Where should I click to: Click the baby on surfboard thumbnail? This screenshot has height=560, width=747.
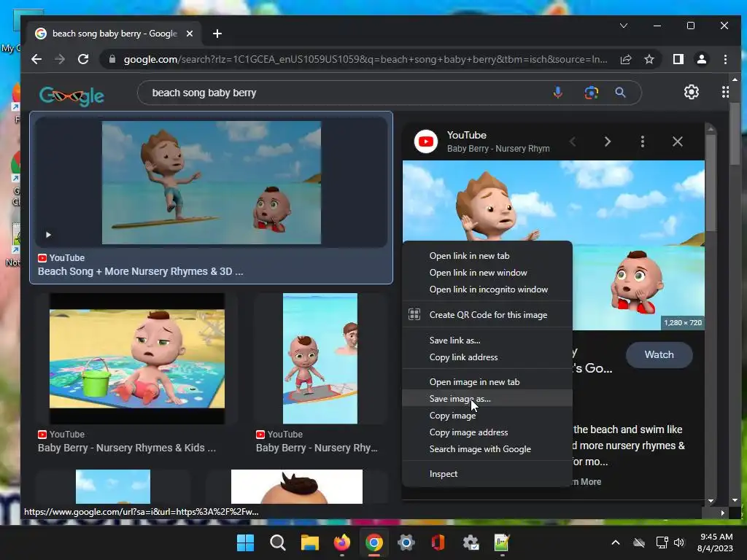point(320,359)
